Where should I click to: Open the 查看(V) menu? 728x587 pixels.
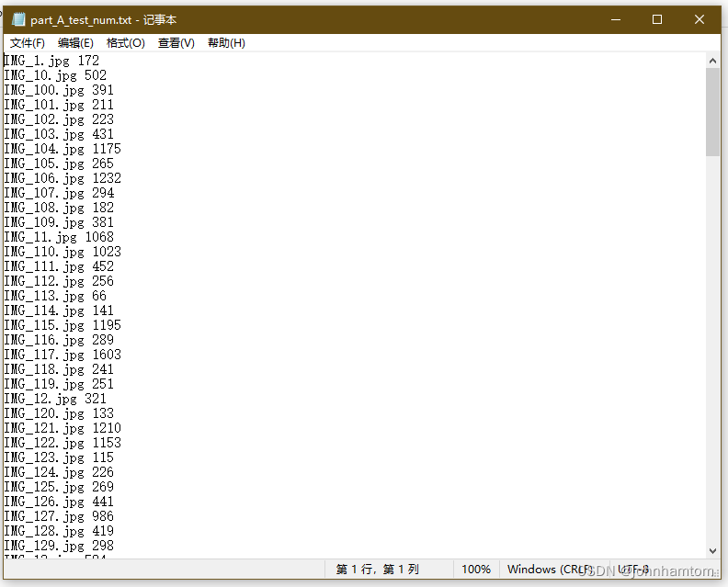click(176, 43)
